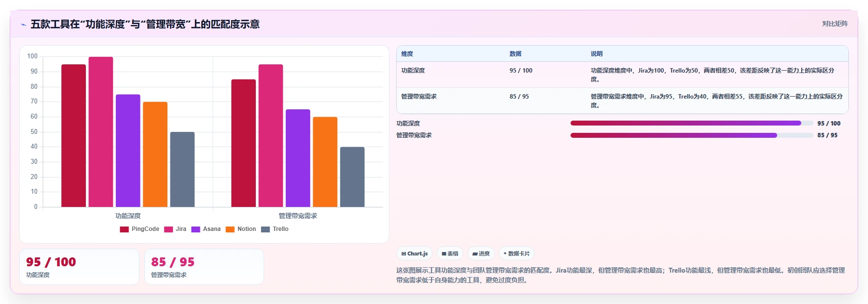The width and height of the screenshot is (868, 304).
Task: Click the 95 / 100 progress value label
Action: point(829,124)
